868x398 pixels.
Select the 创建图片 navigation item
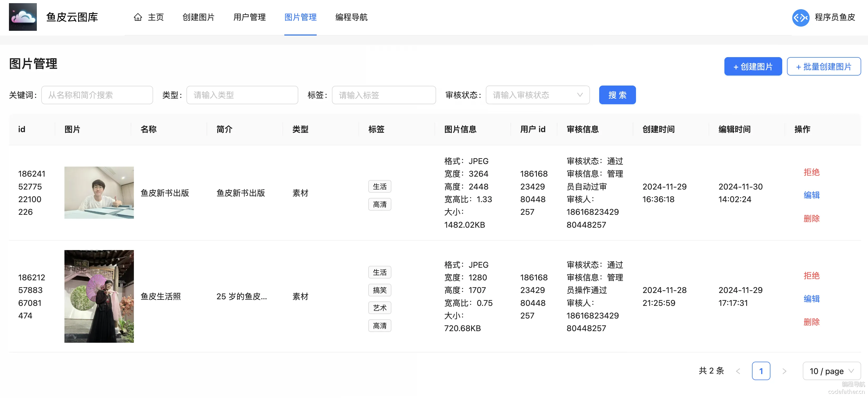199,17
